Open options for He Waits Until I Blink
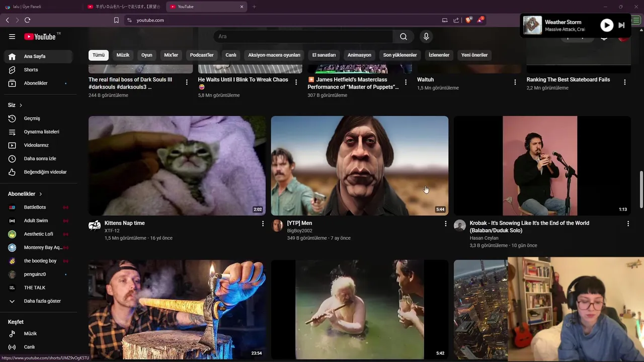 pos(296,82)
